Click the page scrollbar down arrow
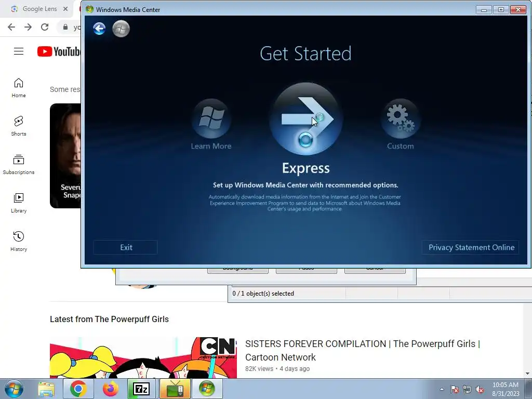This screenshot has height=399, width=532. pos(528,374)
